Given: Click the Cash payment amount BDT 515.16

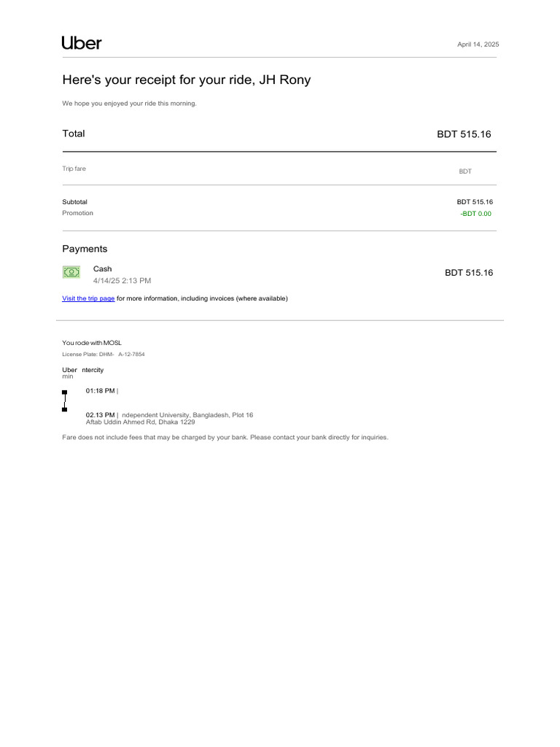Looking at the screenshot, I should 469,273.
